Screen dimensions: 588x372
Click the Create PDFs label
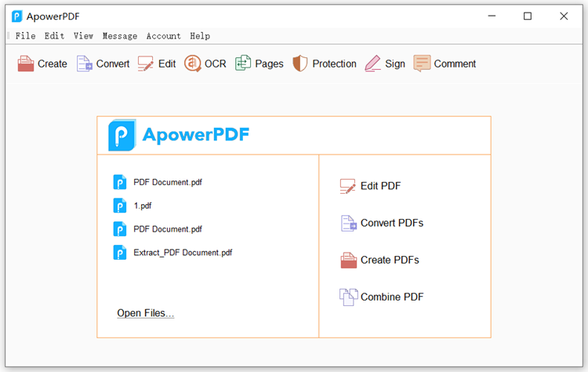[390, 260]
